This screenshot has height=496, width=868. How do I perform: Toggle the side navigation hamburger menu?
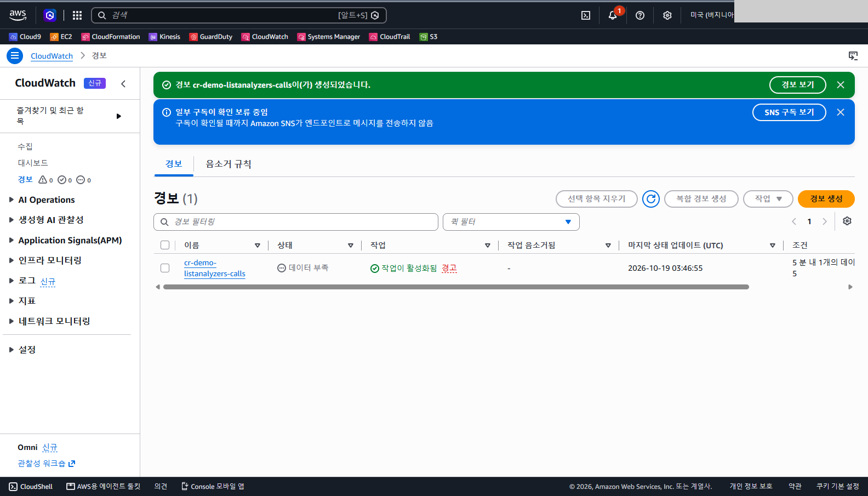click(15, 56)
